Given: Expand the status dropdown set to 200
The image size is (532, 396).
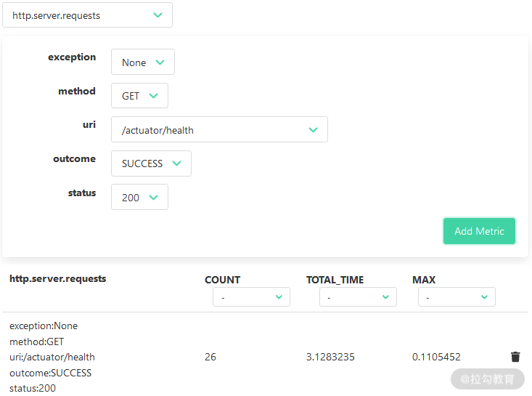Looking at the screenshot, I should pos(139,198).
